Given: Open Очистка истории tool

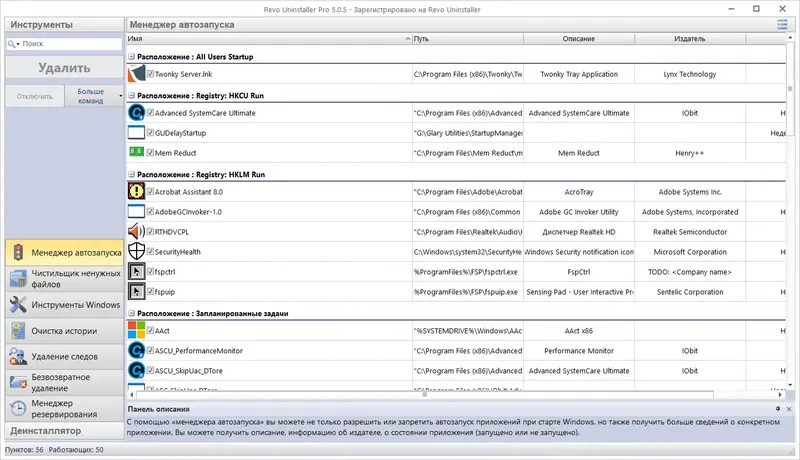Looking at the screenshot, I should point(64,330).
